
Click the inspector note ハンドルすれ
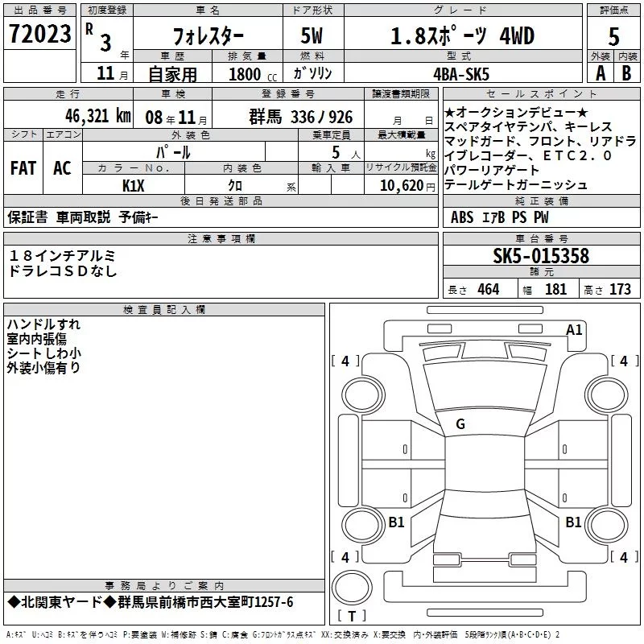(43, 324)
